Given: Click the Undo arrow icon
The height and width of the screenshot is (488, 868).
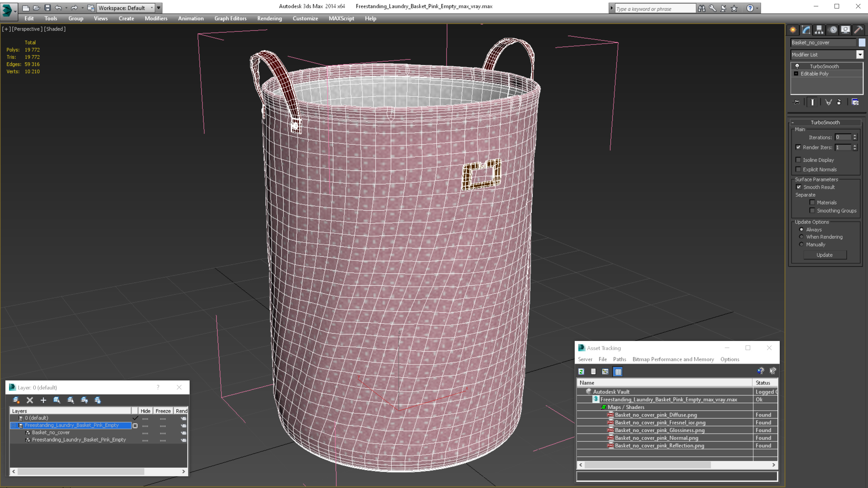Looking at the screenshot, I should coord(58,8).
